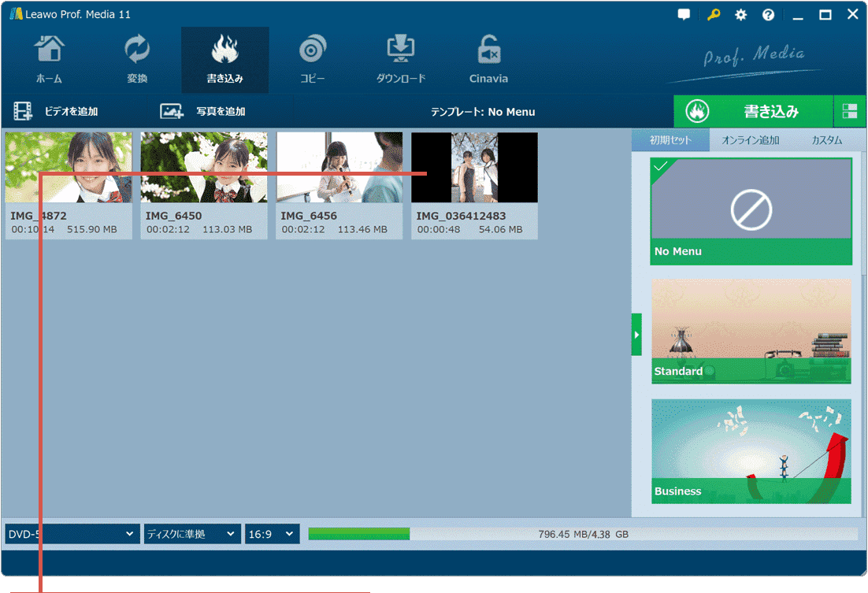
Task: Select the No Menu template
Action: click(x=751, y=211)
